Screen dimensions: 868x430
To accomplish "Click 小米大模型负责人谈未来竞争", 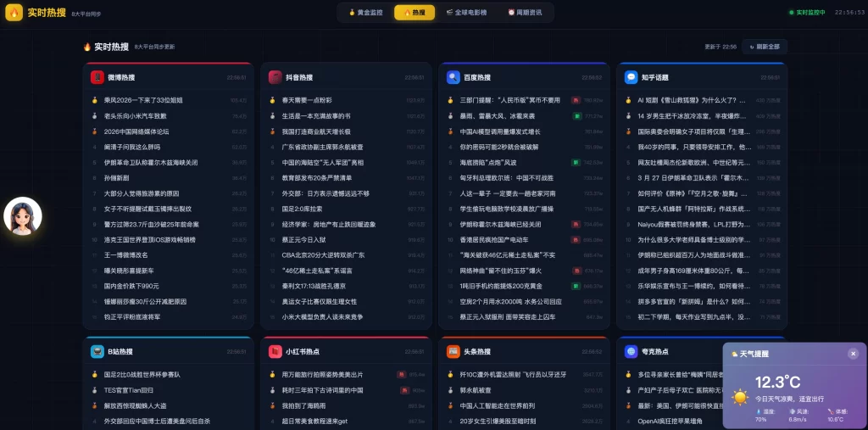I will coord(323,317).
